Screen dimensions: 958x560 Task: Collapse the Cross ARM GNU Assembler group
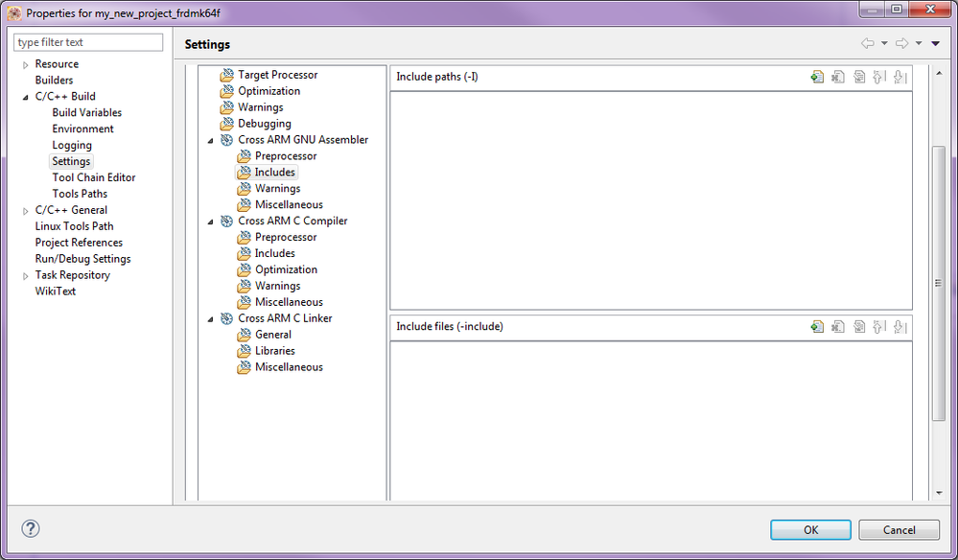(210, 140)
